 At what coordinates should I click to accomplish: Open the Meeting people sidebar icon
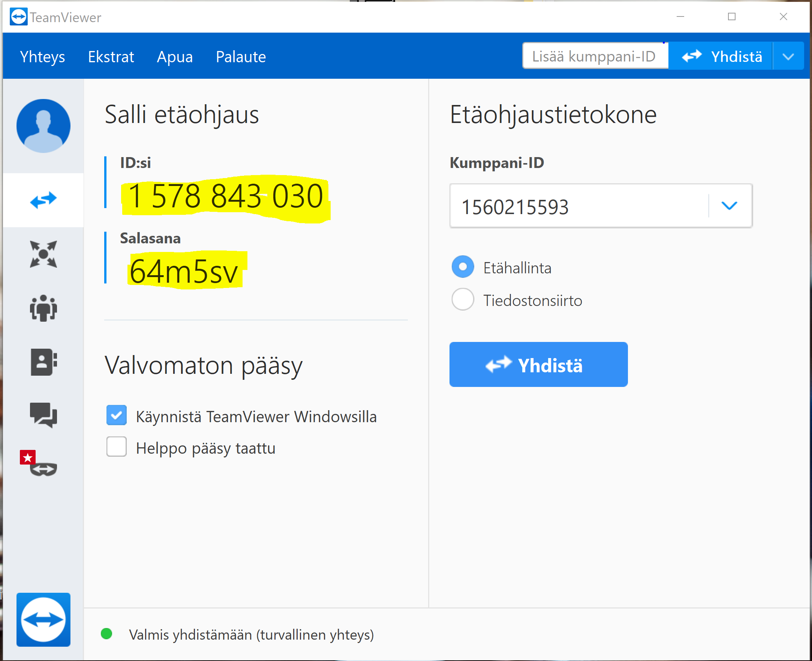(43, 308)
